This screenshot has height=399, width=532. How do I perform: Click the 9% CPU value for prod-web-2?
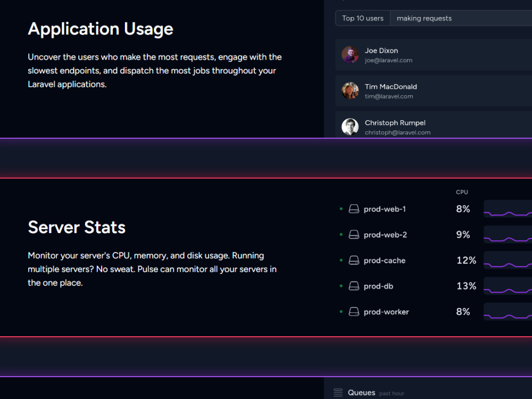tap(463, 235)
